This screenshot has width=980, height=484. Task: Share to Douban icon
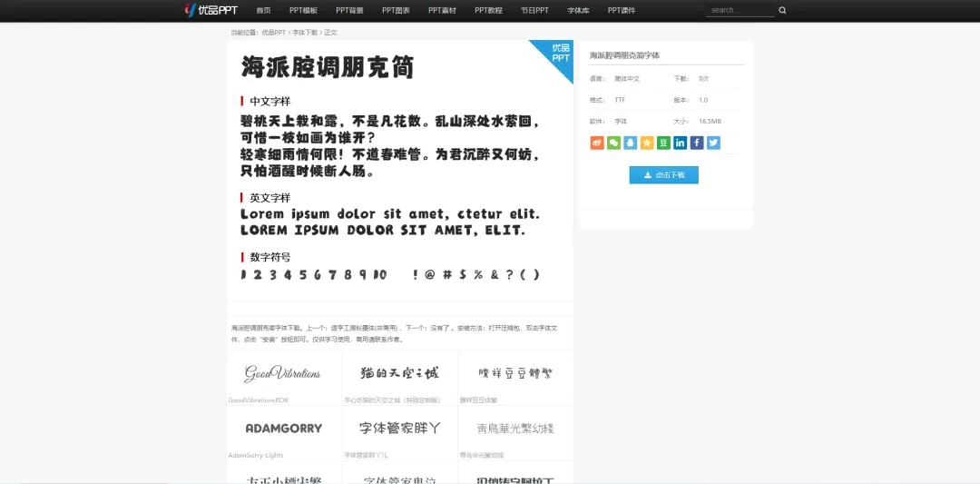663,143
